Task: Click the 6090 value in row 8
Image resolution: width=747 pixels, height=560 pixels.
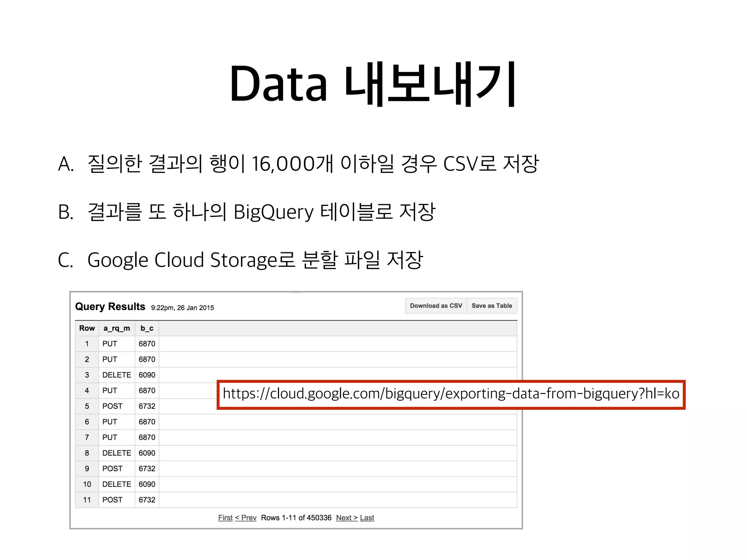Action: [147, 453]
